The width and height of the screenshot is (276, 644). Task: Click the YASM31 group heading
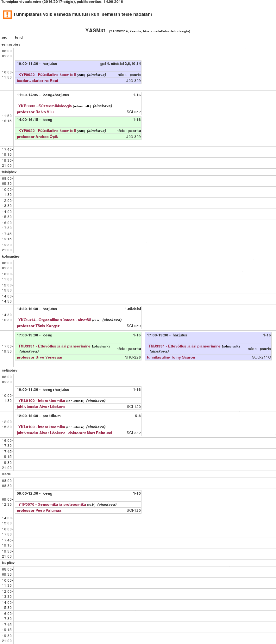coord(96,31)
